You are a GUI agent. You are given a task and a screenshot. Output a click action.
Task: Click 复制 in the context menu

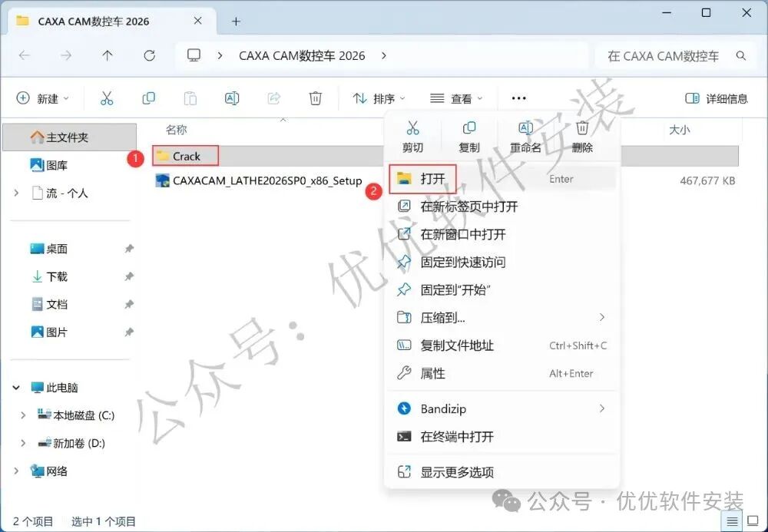click(468, 137)
